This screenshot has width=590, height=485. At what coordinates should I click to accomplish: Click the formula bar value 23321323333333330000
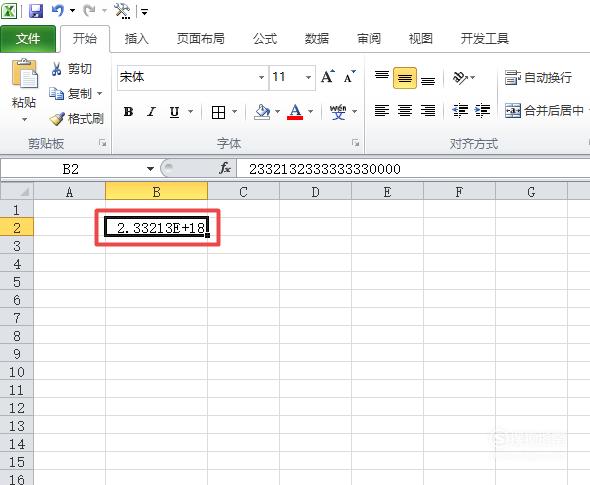click(325, 169)
